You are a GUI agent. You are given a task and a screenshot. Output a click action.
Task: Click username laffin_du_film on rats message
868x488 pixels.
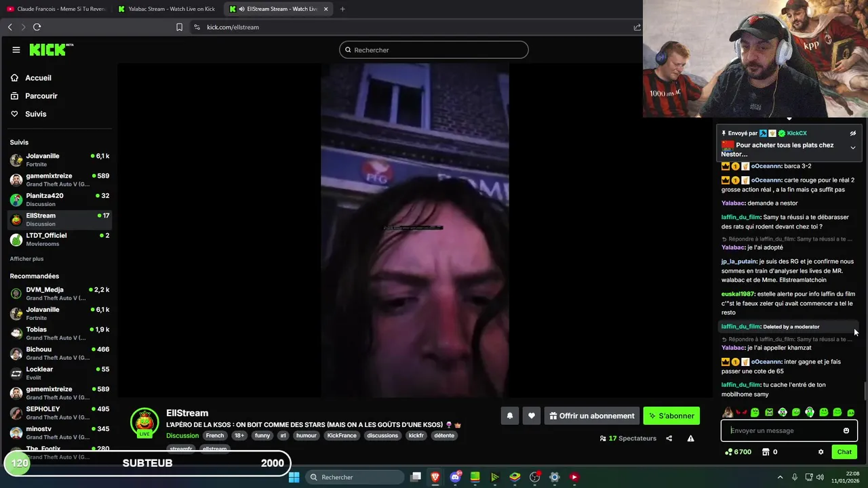[741, 217]
